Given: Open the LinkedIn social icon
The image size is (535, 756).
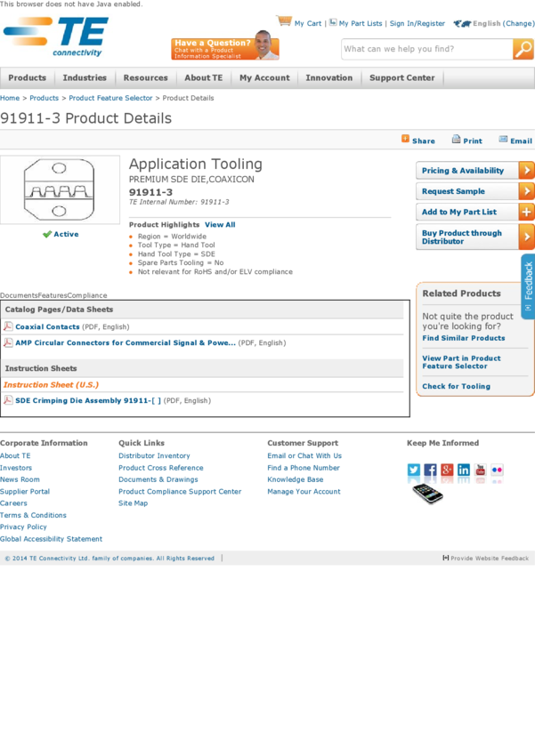Looking at the screenshot, I should tap(464, 470).
